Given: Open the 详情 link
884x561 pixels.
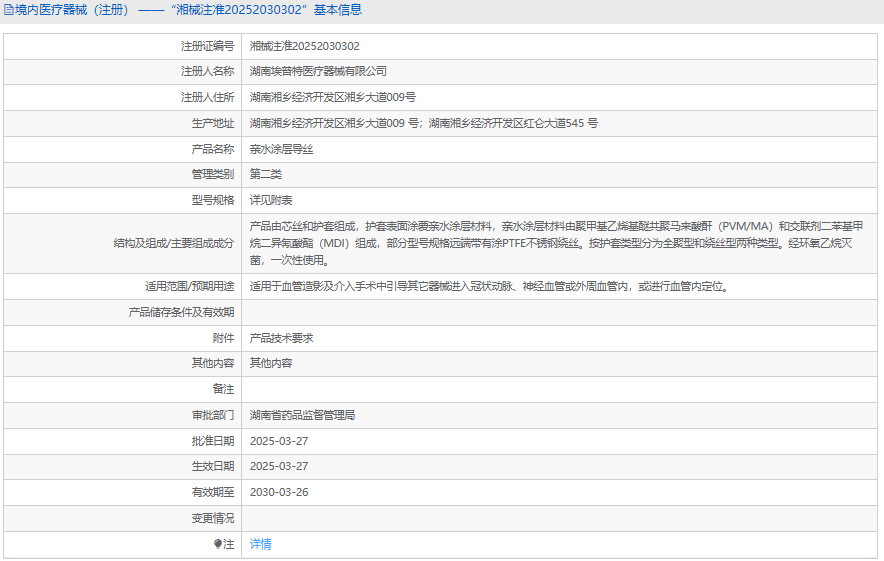Looking at the screenshot, I should (x=260, y=544).
